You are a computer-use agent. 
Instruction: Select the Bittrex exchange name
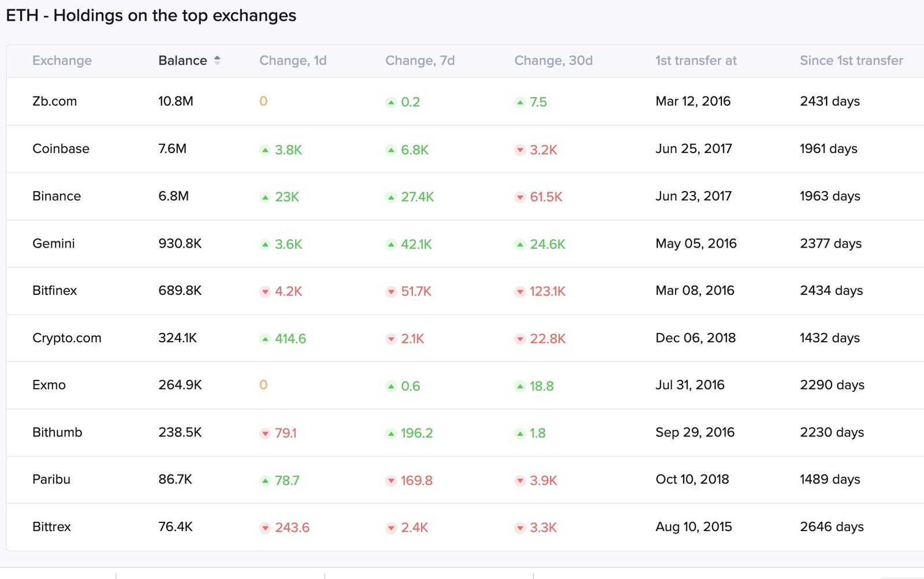(x=51, y=526)
